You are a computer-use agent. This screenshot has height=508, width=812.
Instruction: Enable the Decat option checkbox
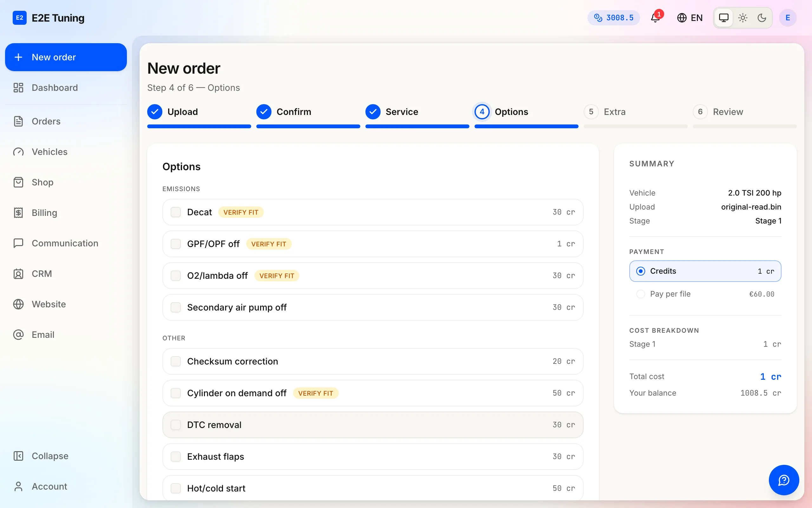point(176,212)
